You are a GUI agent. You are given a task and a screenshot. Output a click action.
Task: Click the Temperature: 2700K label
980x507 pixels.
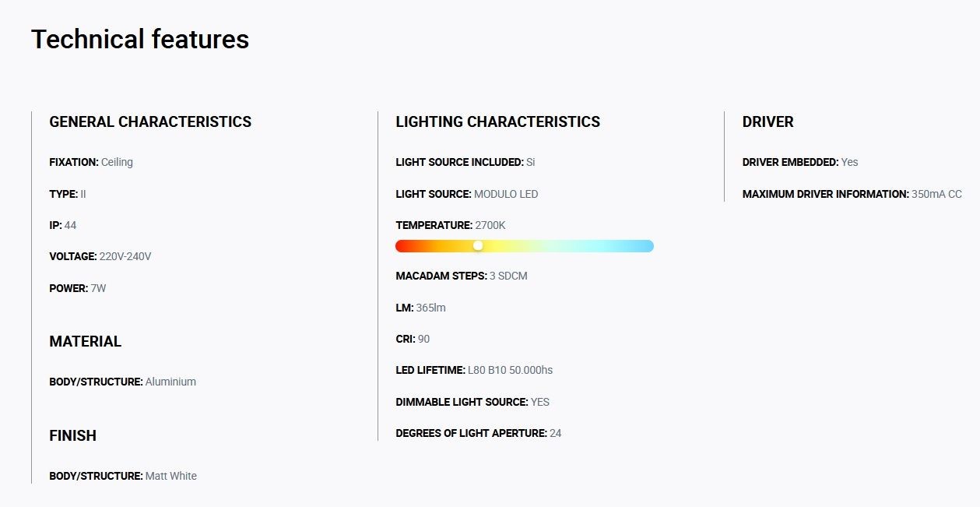click(x=451, y=225)
